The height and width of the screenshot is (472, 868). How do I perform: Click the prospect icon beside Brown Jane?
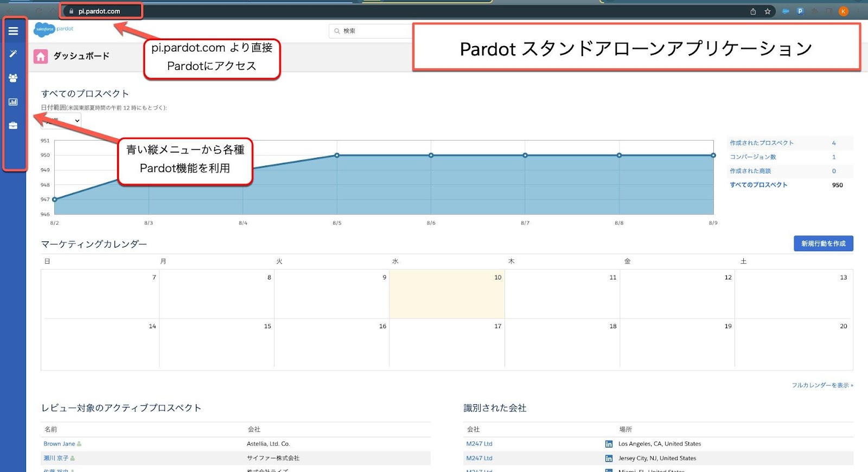pos(79,444)
